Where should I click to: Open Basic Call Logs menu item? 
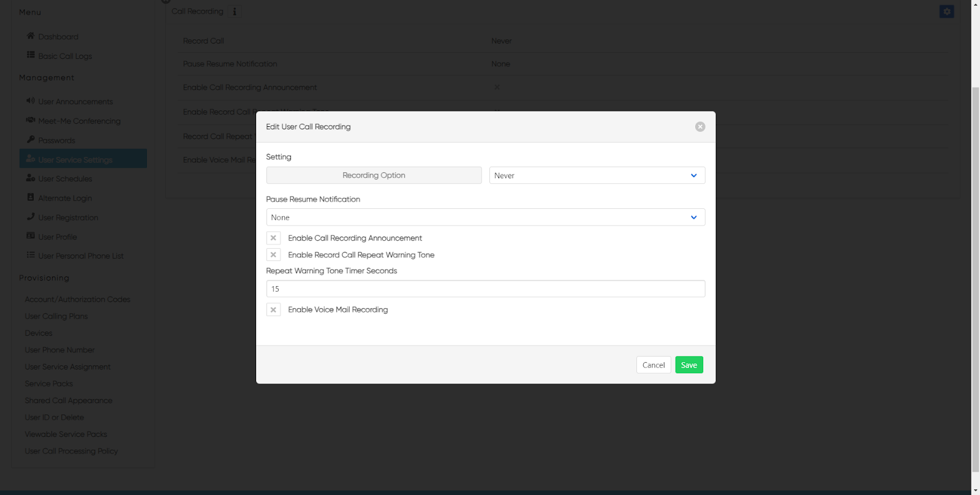coord(65,56)
